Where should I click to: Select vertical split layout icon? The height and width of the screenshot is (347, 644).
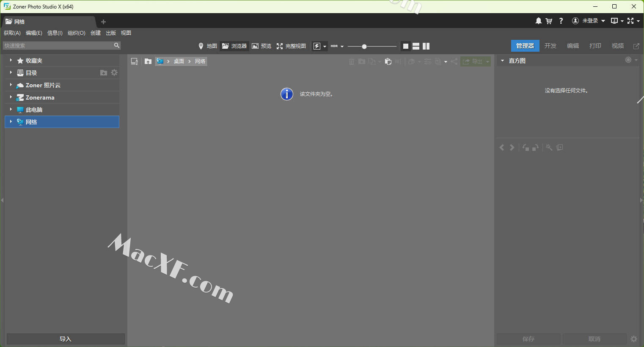(x=426, y=46)
